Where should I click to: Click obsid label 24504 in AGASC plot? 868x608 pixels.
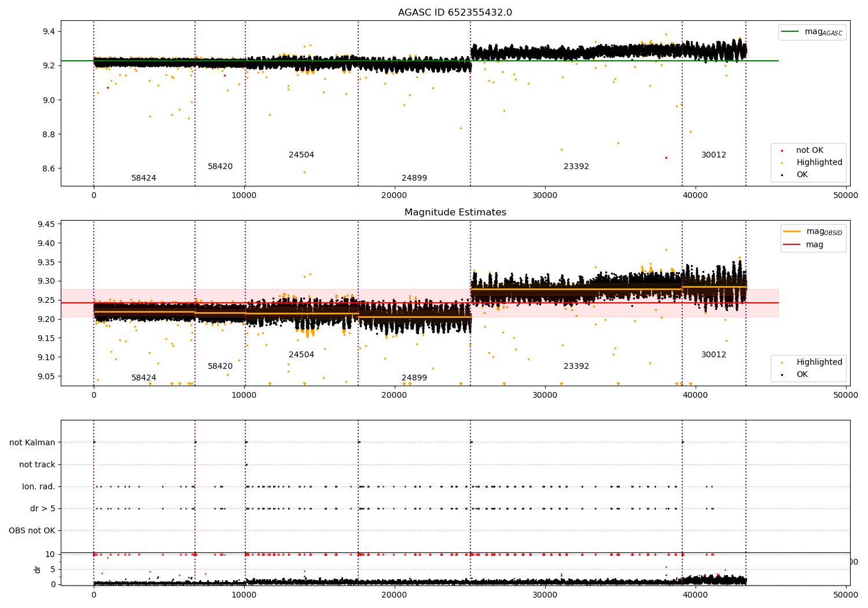(x=301, y=155)
